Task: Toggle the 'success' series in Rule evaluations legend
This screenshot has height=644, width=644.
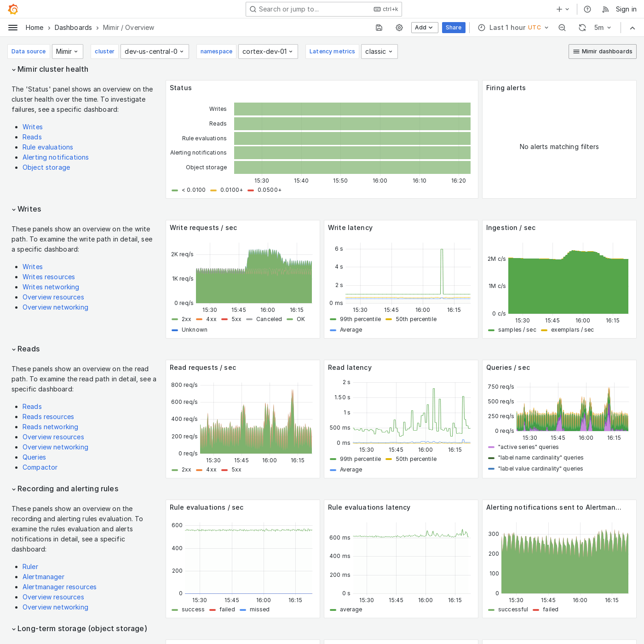Action: [x=195, y=609]
